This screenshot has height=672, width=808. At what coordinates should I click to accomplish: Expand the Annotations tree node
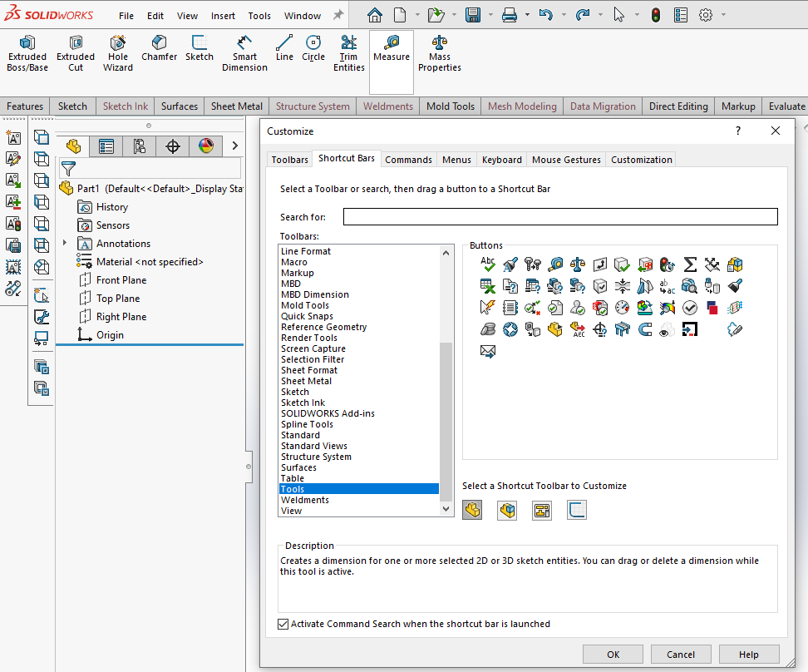coord(65,244)
